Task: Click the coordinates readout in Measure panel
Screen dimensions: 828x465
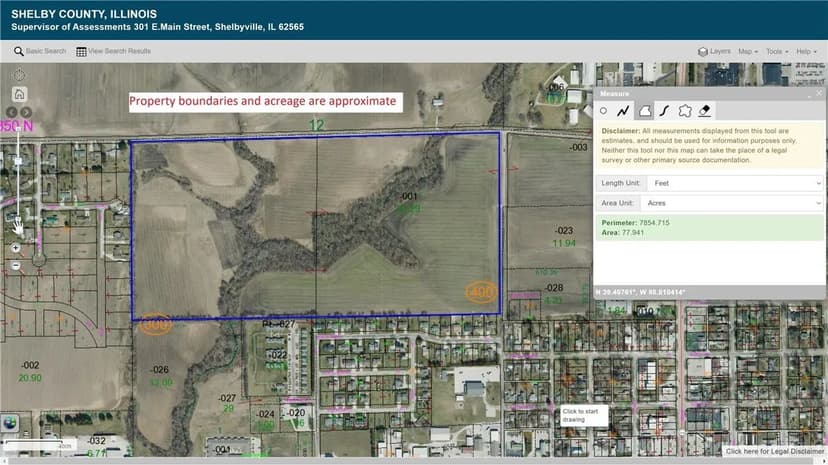Action: click(x=641, y=292)
